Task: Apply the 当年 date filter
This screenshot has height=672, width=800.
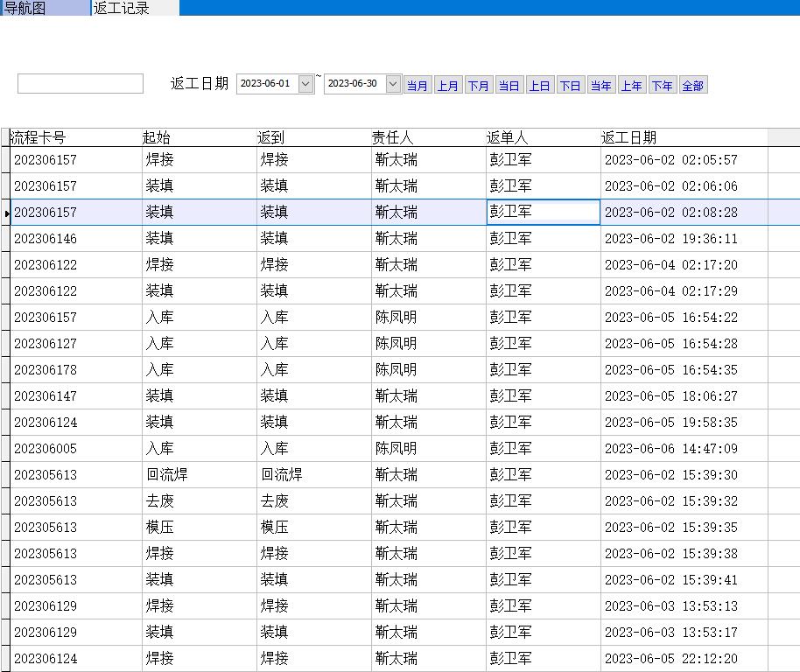Action: pos(600,86)
